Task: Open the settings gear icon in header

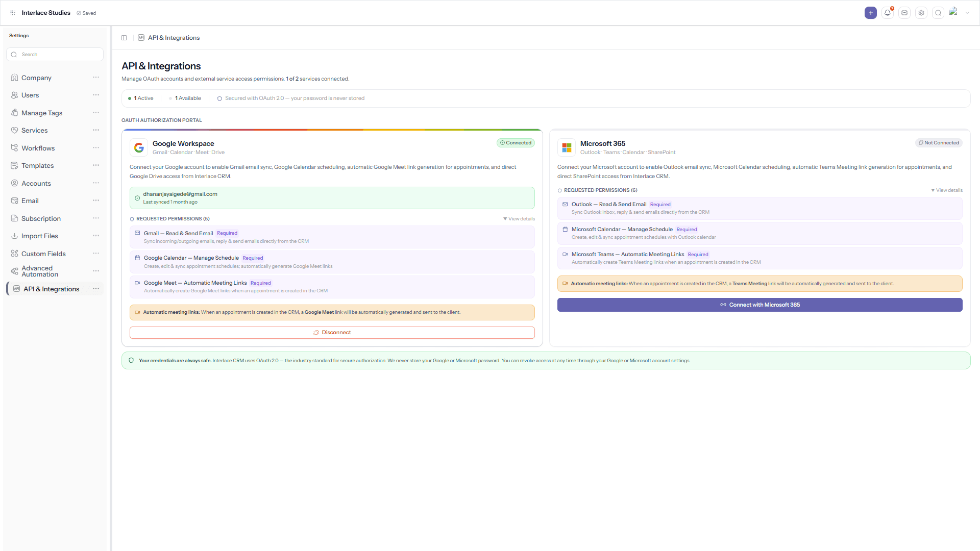Action: [x=921, y=13]
